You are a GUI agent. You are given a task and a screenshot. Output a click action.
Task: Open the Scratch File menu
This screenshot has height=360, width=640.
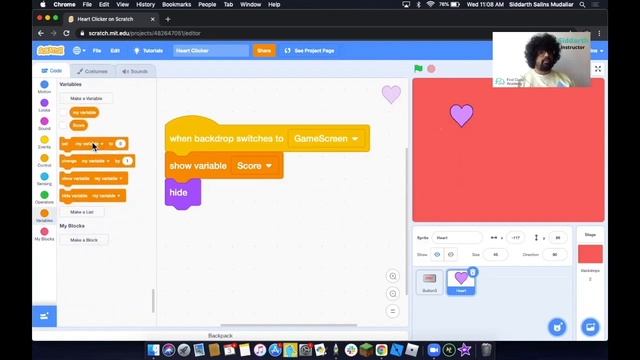point(97,51)
